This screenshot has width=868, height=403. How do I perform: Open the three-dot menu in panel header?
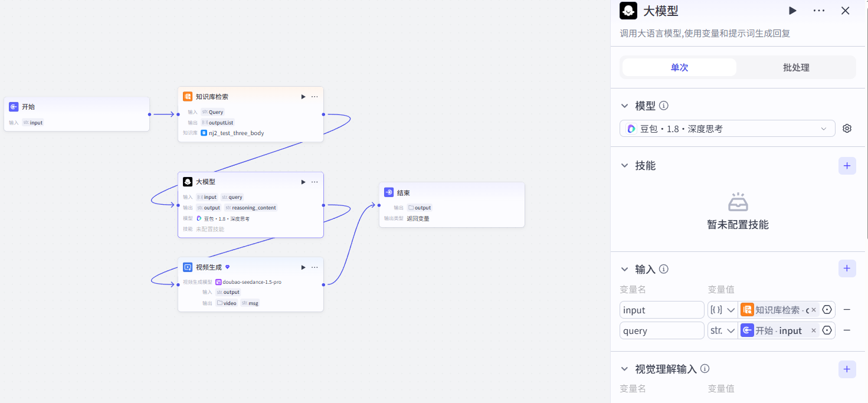pos(819,11)
